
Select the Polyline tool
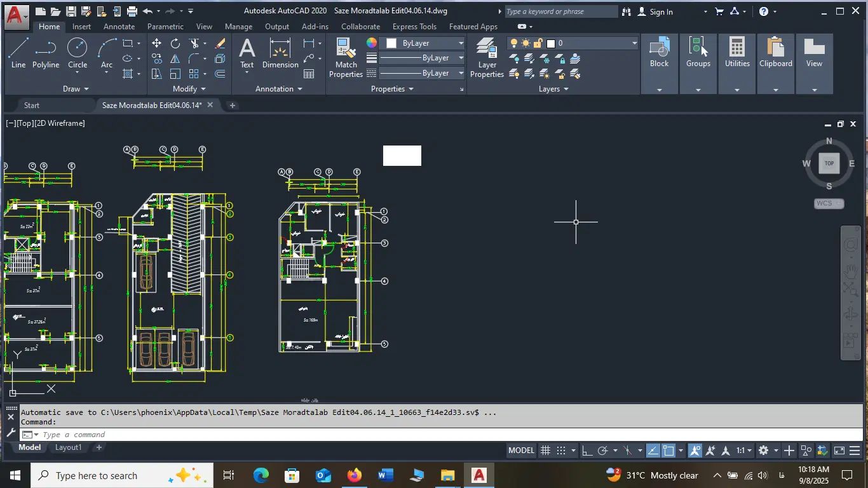click(46, 53)
